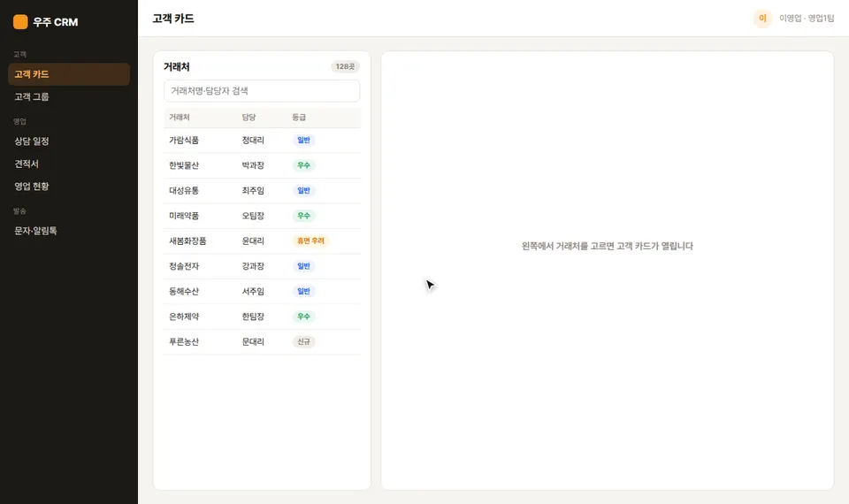
Task: Click contact 문대리
Action: tap(253, 341)
